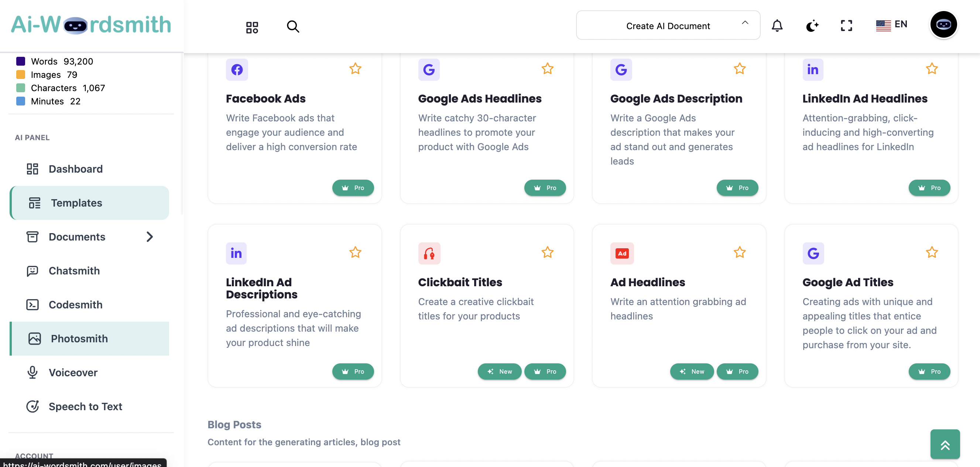Click LinkedIn icon on LinkedIn Ad Descriptions
Screen dimensions: 980x467
click(236, 253)
